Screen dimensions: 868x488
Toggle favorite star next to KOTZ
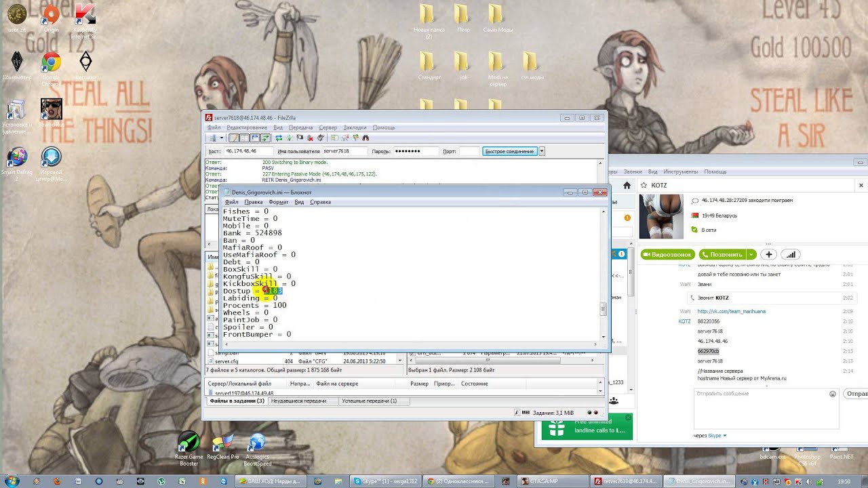(x=642, y=185)
